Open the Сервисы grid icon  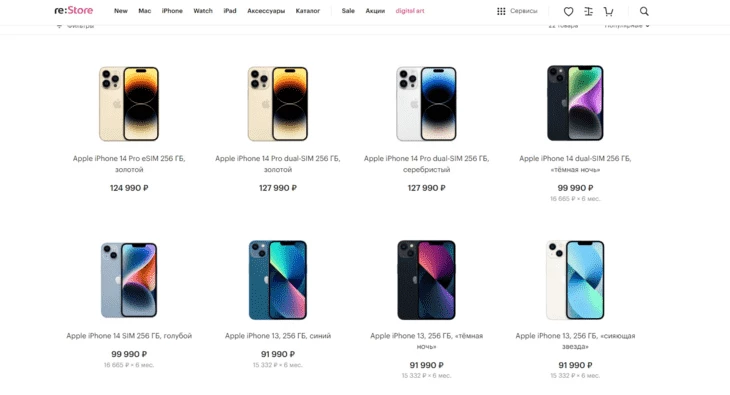(501, 11)
